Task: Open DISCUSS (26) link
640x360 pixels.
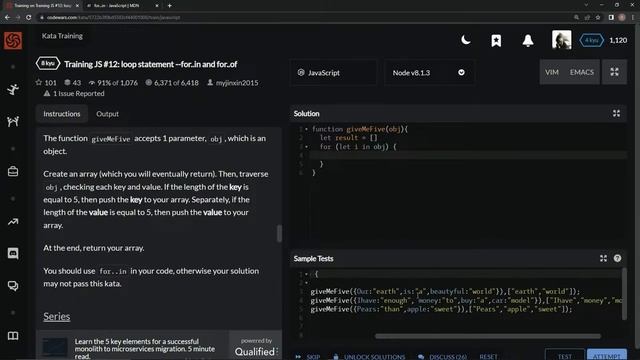Action: [442, 356]
